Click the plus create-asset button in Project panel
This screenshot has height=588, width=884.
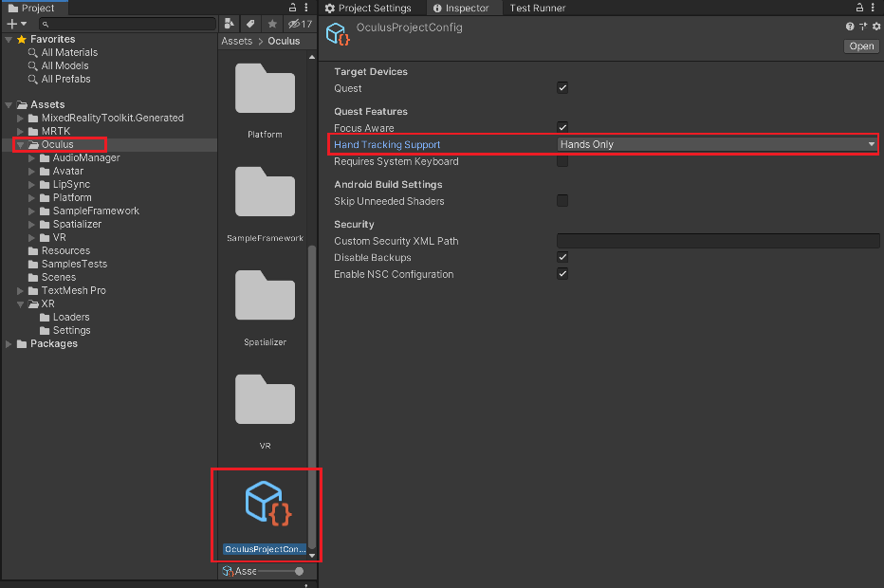click(x=11, y=24)
